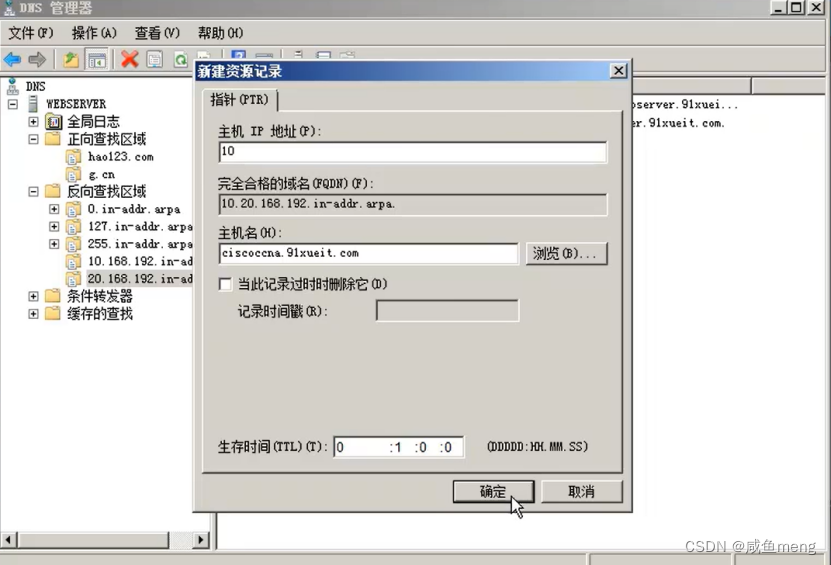Select the record row ending 'server.91xuei...'
The image size is (831, 565).
684,104
